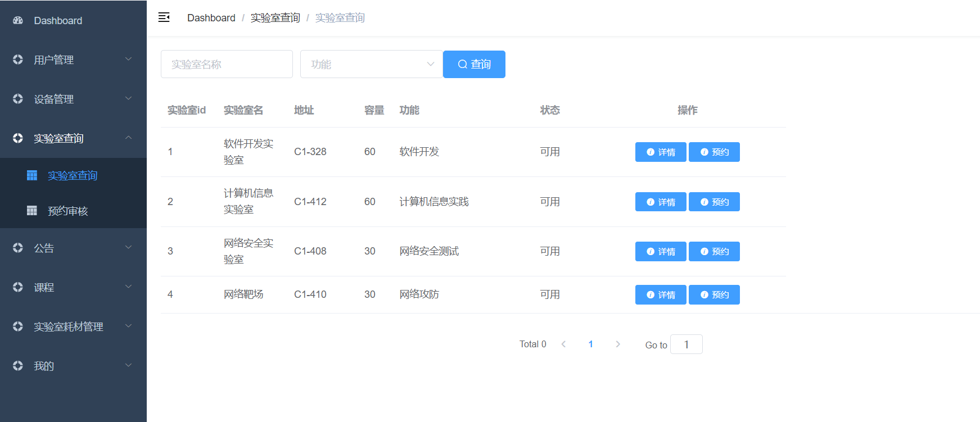Toggle the sidebar with the hamburger icon
Image resolution: width=980 pixels, height=422 pixels.
[164, 17]
